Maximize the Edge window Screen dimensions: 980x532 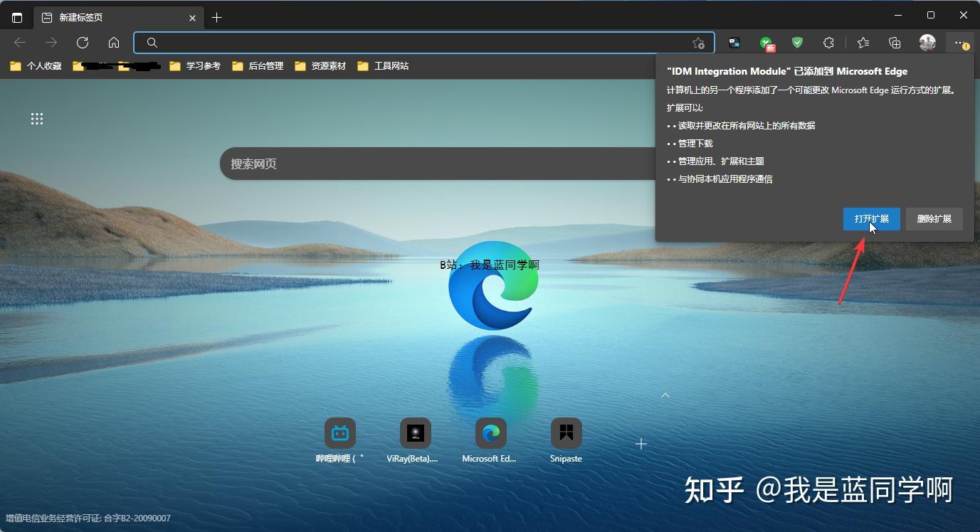click(931, 15)
